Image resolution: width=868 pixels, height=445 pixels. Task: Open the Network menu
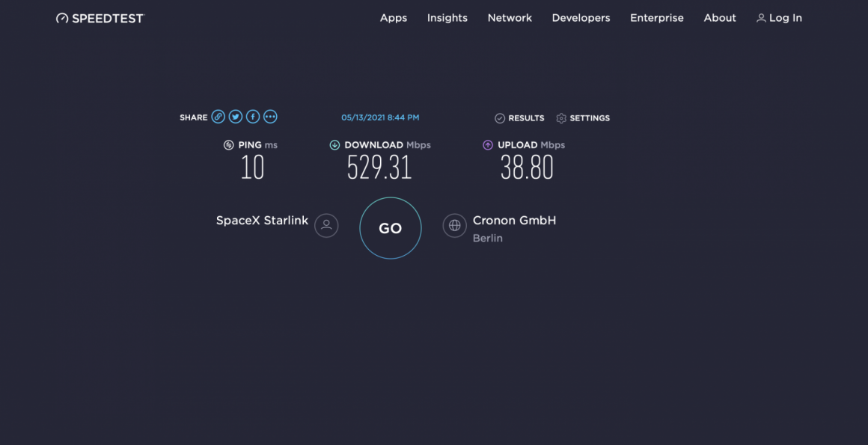tap(510, 18)
